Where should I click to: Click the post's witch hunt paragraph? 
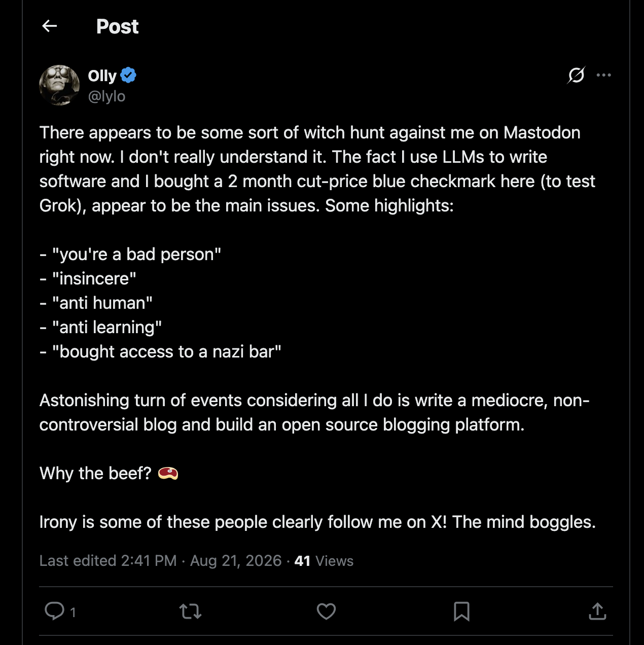pyautogui.click(x=317, y=169)
